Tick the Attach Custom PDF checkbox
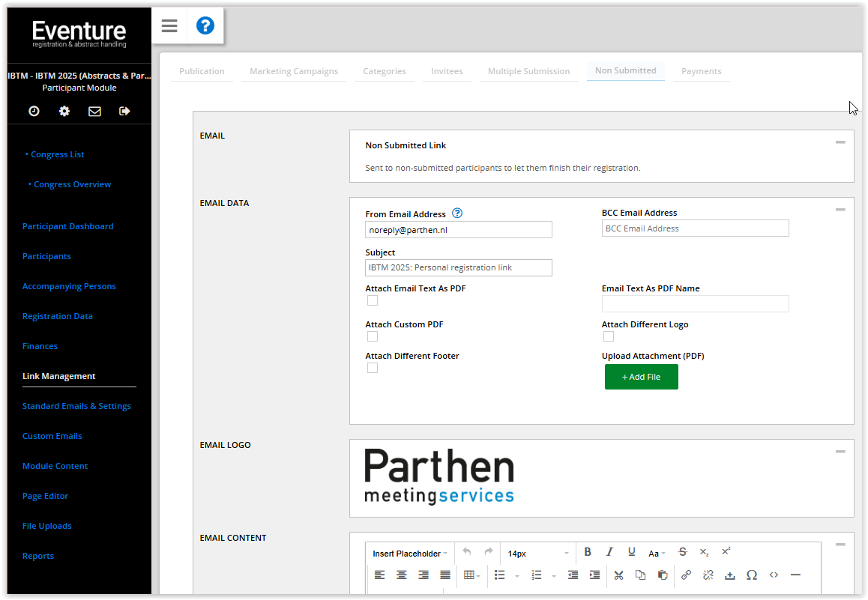The width and height of the screenshot is (868, 600). point(373,336)
